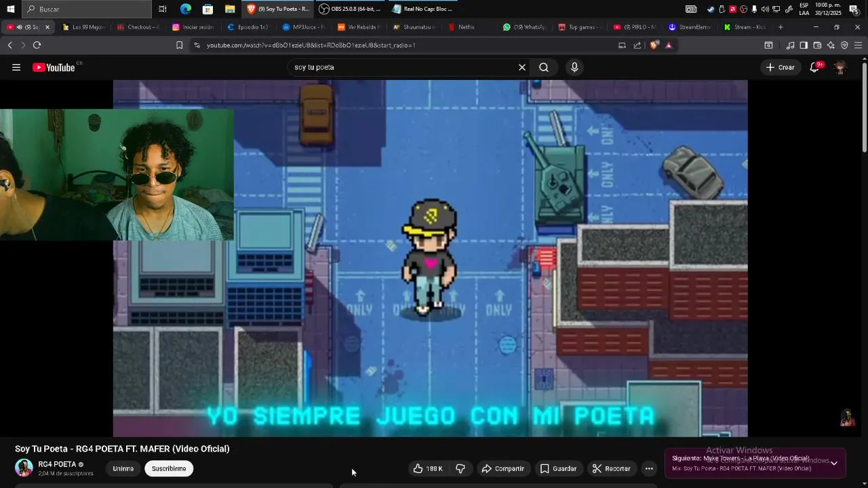This screenshot has width=868, height=488.
Task: Click the browser address bar URL
Action: (311, 45)
